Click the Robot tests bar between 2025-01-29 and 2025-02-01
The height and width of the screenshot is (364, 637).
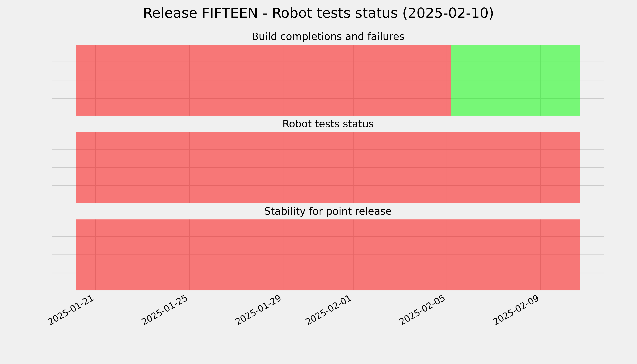pyautogui.click(x=318, y=167)
